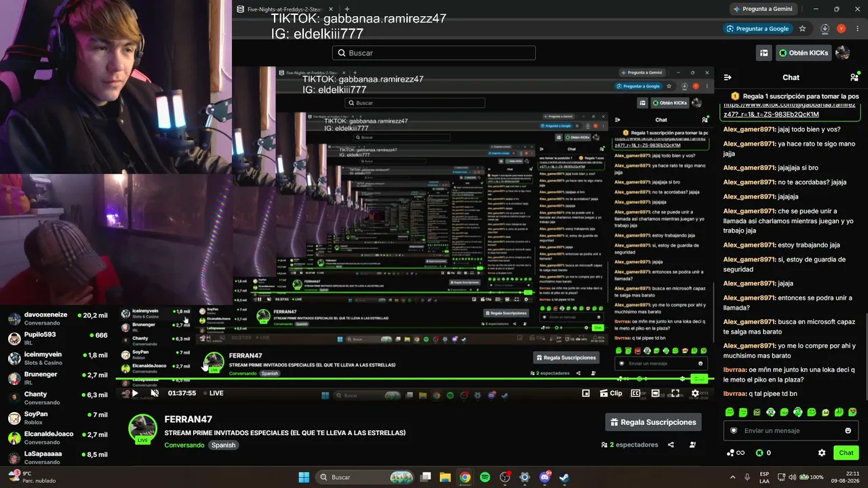Image resolution: width=868 pixels, height=488 pixels.
Task: Follow the channel via person icon
Action: click(692, 445)
